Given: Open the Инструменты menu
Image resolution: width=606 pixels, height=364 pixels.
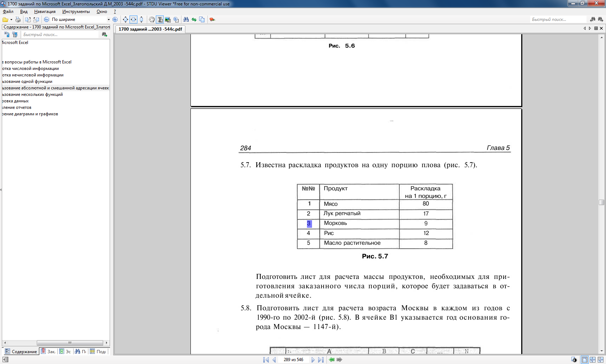Looking at the screenshot, I should pos(76,12).
